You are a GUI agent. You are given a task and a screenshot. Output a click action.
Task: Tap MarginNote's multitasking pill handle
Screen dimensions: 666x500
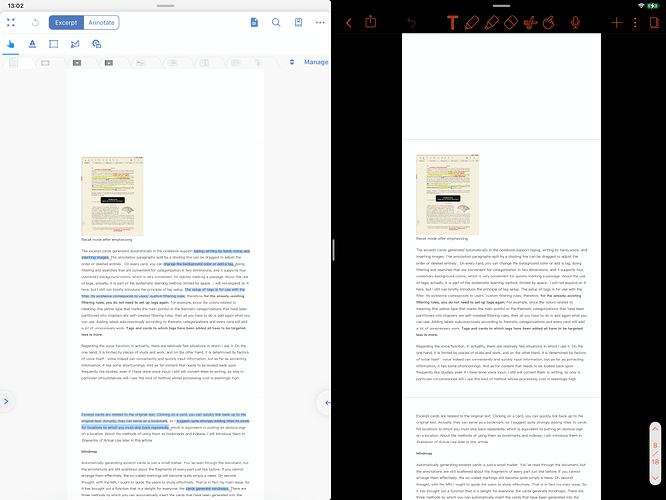(166, 6)
